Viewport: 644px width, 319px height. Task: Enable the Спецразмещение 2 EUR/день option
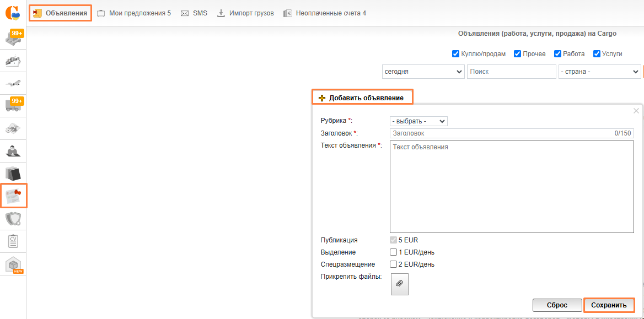click(394, 264)
